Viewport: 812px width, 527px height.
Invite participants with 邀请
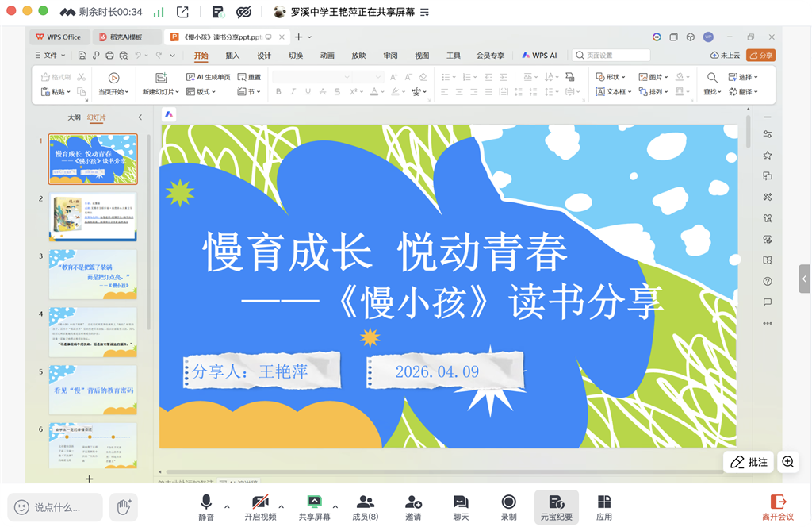coord(413,507)
